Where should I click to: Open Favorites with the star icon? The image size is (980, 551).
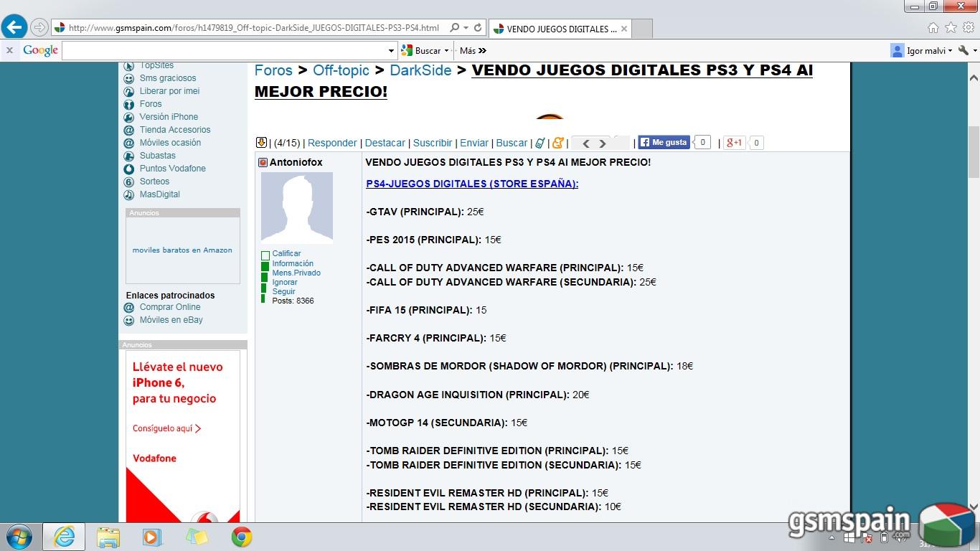pyautogui.click(x=951, y=28)
